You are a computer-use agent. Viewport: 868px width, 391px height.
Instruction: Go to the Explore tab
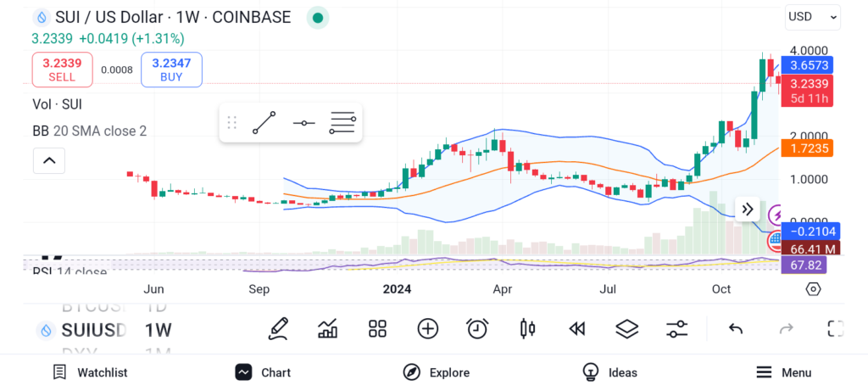[x=437, y=372]
